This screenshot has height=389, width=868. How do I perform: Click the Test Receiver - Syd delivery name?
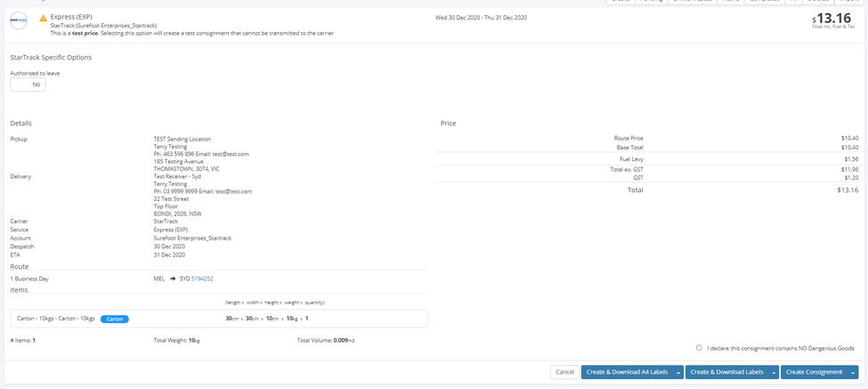coord(177,176)
